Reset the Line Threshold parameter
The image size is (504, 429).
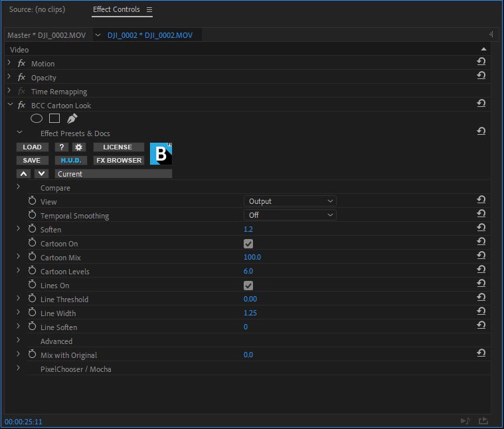(481, 298)
